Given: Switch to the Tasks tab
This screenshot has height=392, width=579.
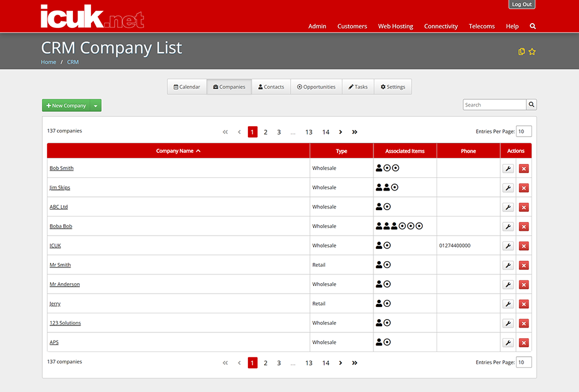Looking at the screenshot, I should (x=358, y=87).
